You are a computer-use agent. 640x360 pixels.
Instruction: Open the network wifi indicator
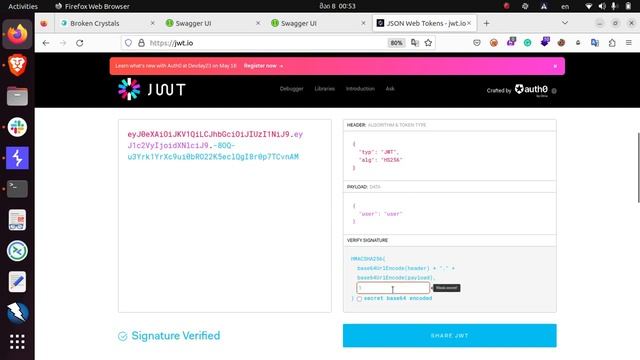click(x=588, y=6)
